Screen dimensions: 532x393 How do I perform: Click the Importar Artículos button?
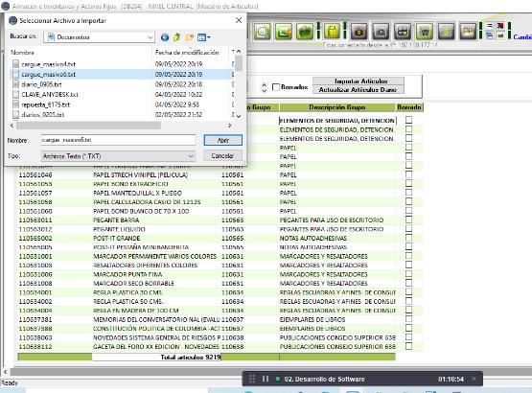(x=359, y=81)
